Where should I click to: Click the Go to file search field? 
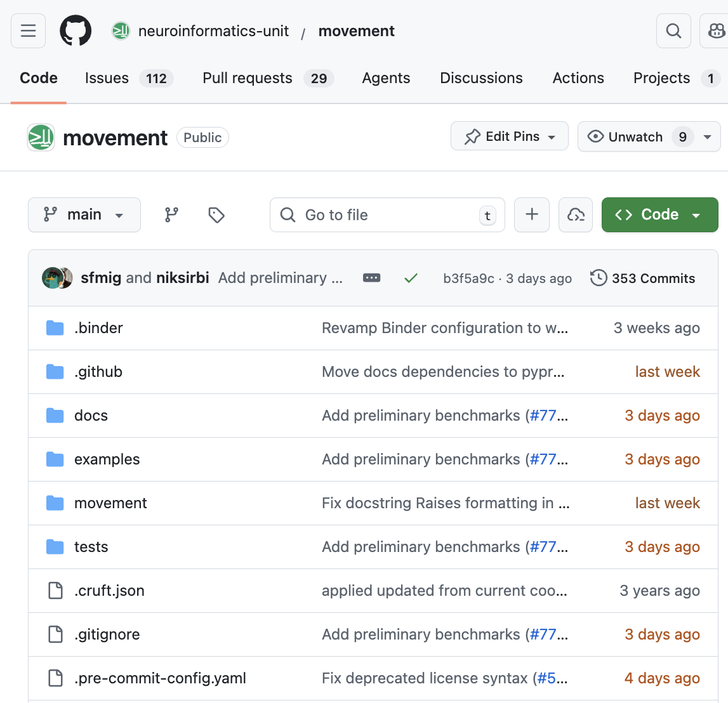pyautogui.click(x=387, y=215)
